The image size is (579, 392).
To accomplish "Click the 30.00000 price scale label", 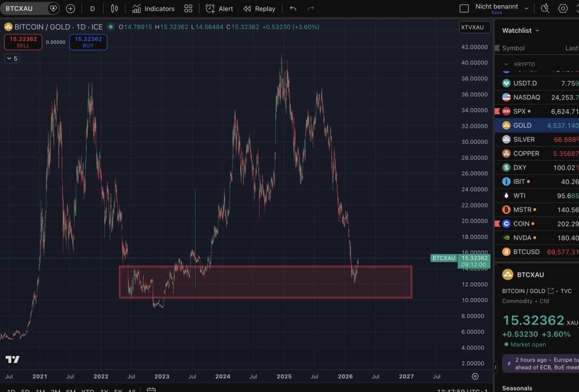I will click(474, 142).
